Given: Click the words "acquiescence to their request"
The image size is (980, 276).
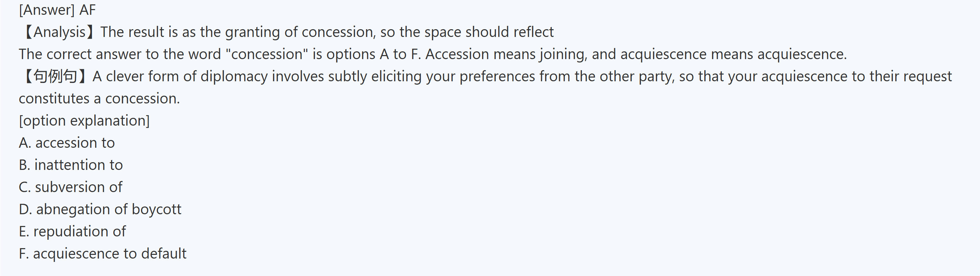Looking at the screenshot, I should [x=856, y=77].
